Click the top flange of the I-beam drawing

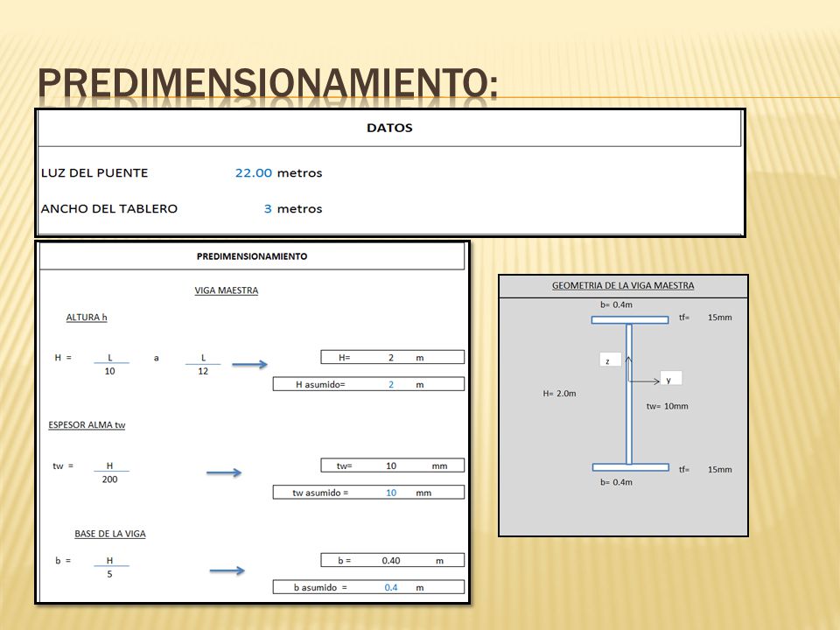tap(630, 320)
